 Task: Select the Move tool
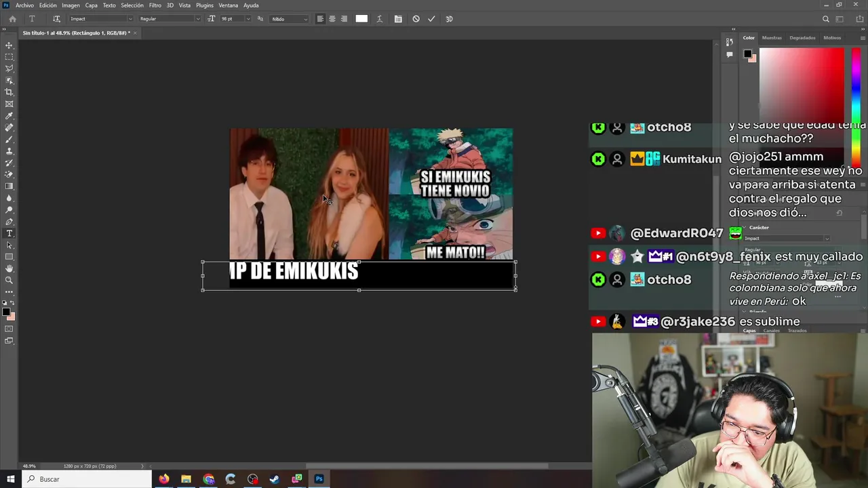tap(9, 45)
